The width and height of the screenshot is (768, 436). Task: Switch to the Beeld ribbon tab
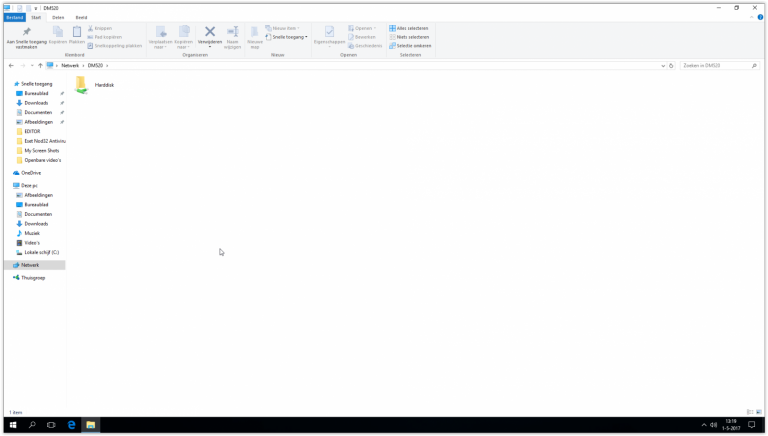point(81,17)
